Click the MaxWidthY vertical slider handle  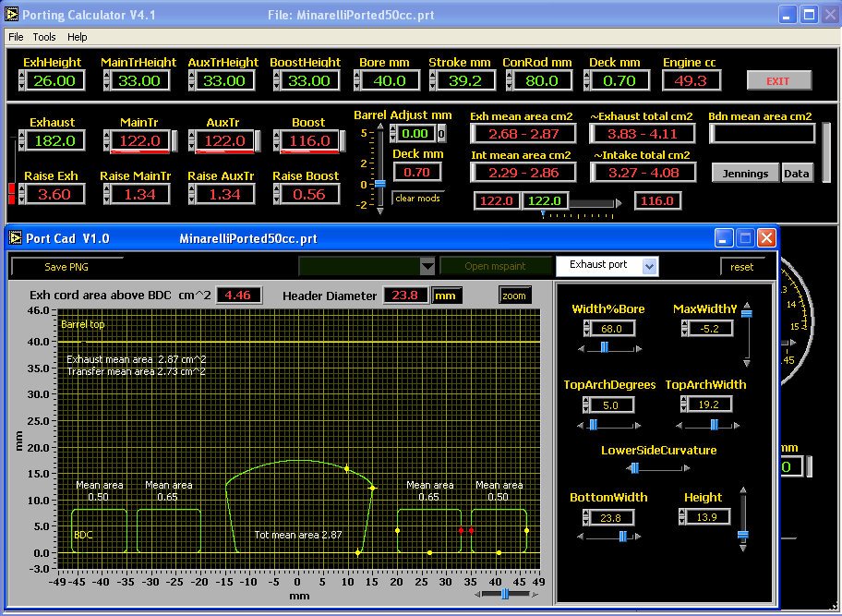coord(746,313)
